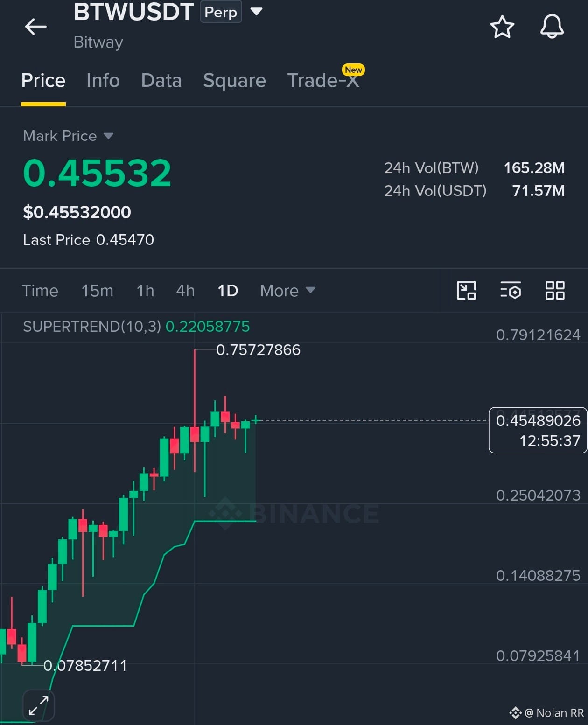The width and height of the screenshot is (588, 725).
Task: Select the 1h chart interval
Action: pos(145,291)
